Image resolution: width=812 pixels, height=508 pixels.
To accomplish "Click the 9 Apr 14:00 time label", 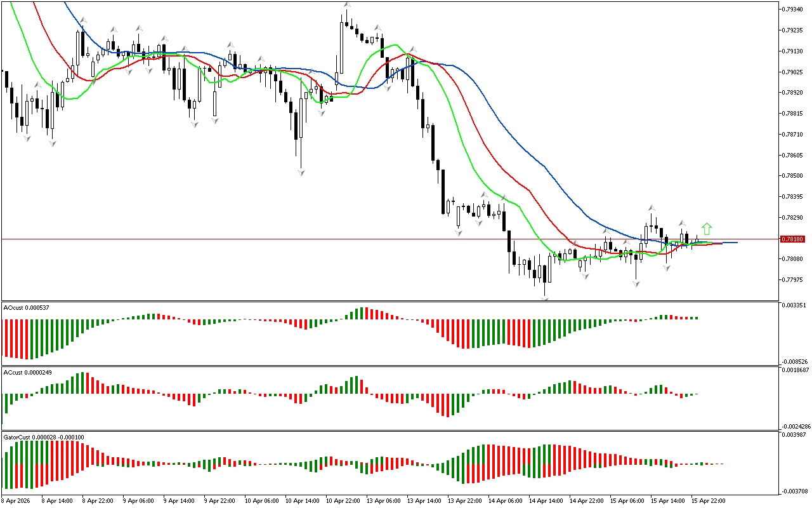I will [x=180, y=500].
